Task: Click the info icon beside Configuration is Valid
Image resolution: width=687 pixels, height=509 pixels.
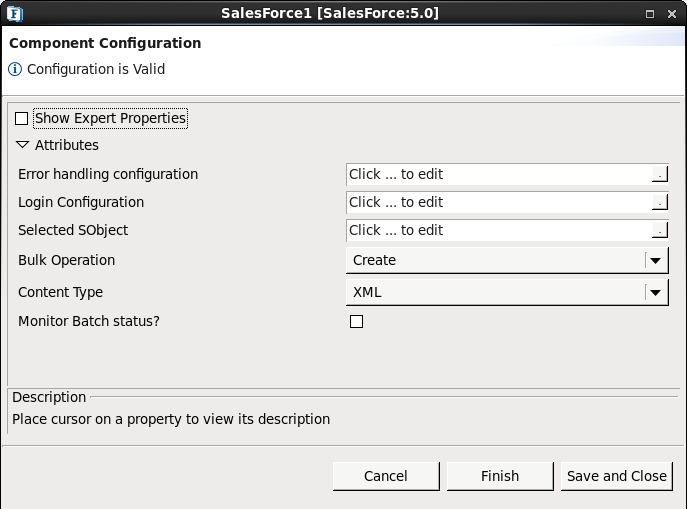Action: [x=15, y=70]
